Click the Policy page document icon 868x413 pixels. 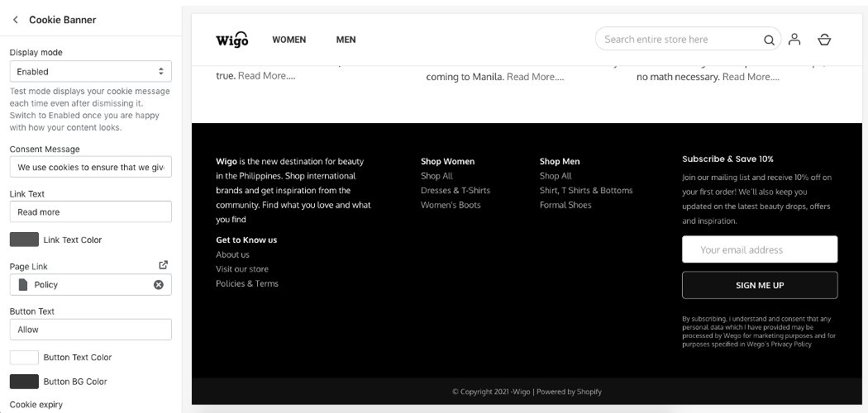(23, 285)
